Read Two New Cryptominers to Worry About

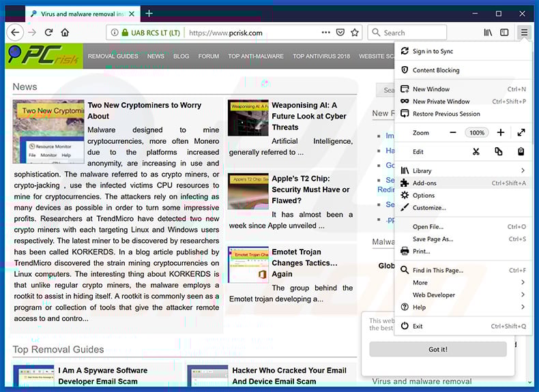coord(145,110)
